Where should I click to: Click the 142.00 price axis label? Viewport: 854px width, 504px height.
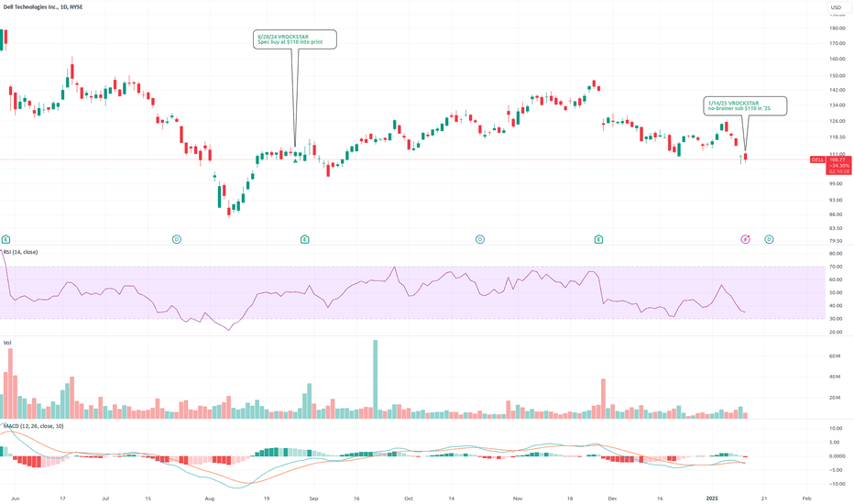(838, 90)
